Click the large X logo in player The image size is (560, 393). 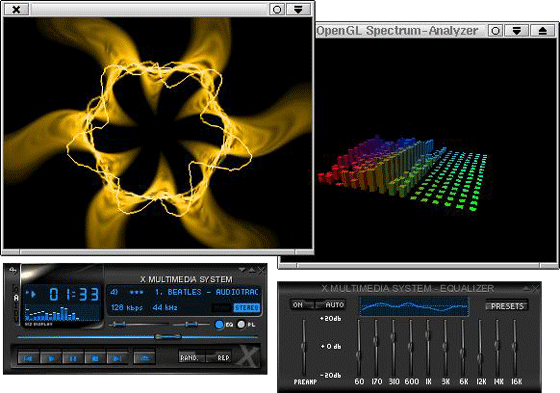pos(249,356)
